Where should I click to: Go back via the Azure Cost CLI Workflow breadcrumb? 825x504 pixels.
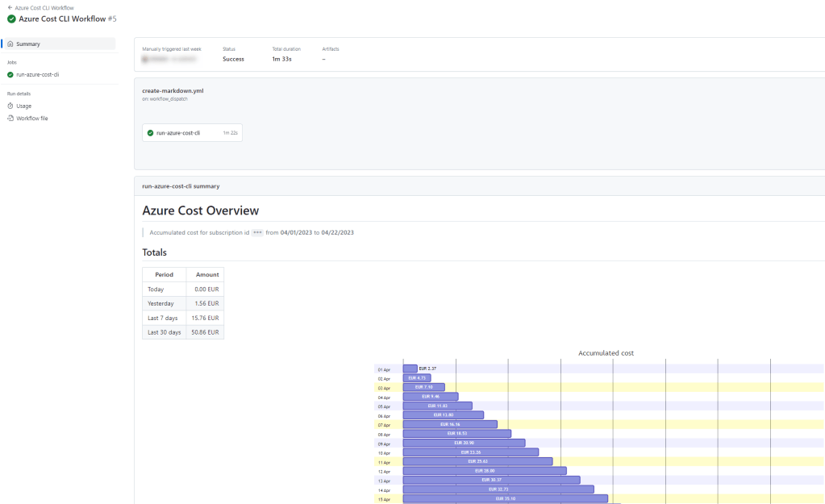pyautogui.click(x=44, y=8)
